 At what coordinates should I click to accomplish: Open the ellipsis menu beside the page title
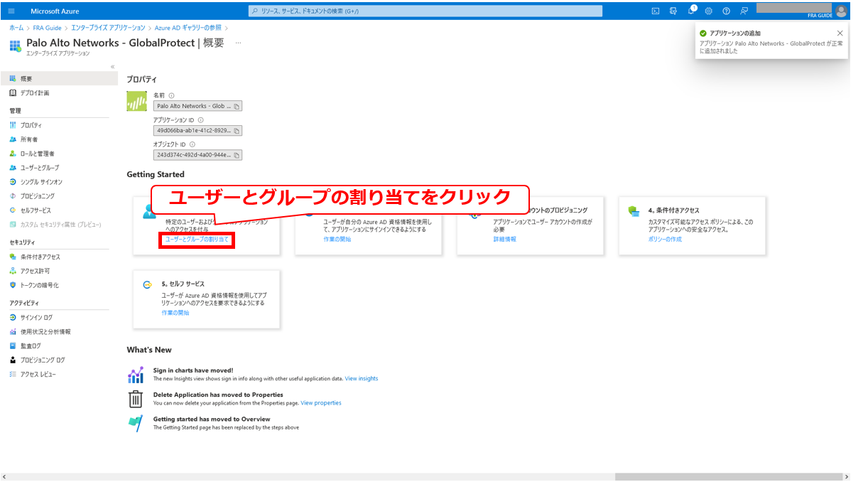(238, 43)
